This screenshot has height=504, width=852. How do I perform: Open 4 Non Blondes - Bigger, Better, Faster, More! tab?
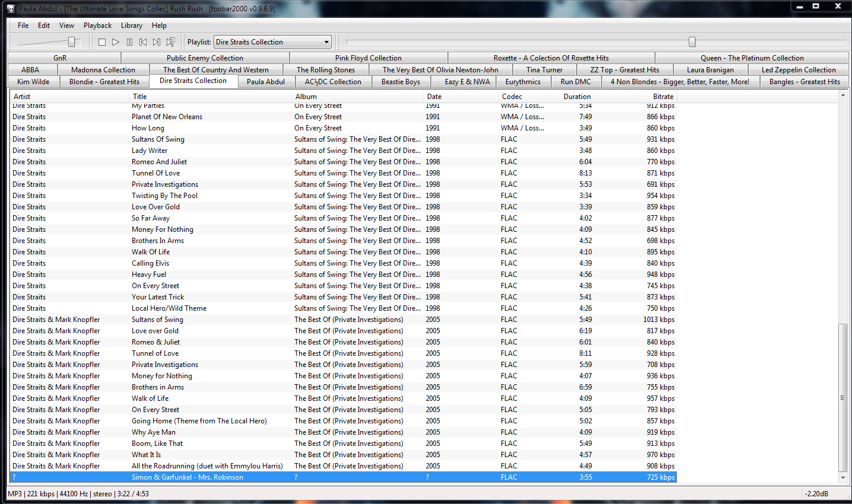[x=680, y=82]
